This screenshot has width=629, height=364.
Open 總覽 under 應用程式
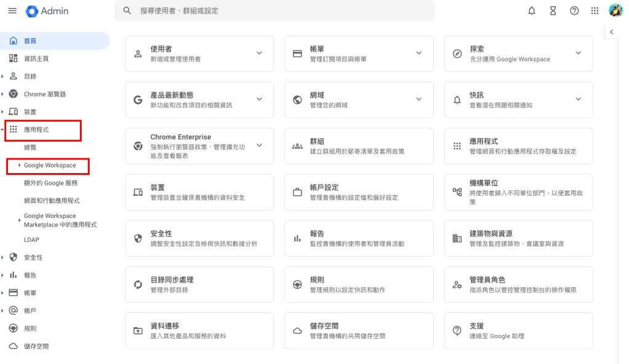(30, 147)
